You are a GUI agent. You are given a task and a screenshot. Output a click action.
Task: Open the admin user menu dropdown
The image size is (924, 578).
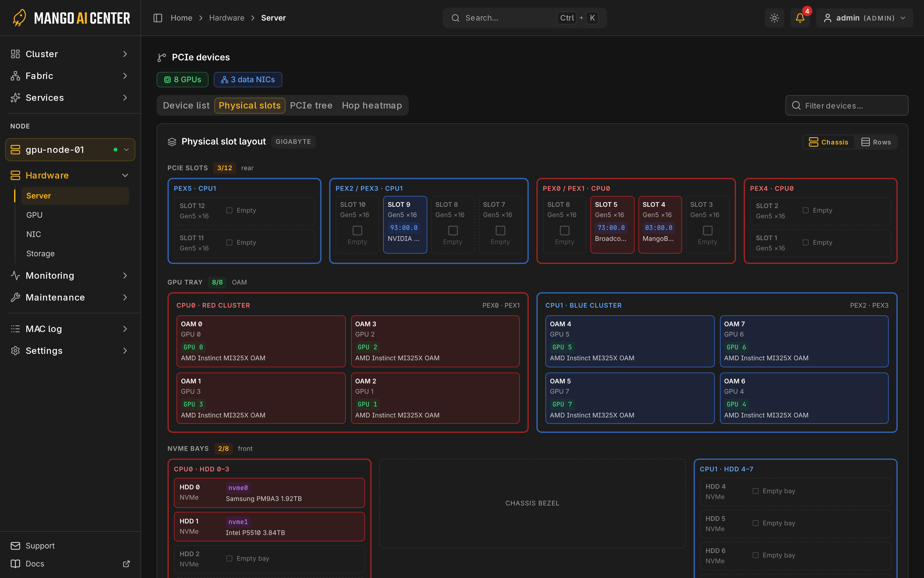click(865, 18)
